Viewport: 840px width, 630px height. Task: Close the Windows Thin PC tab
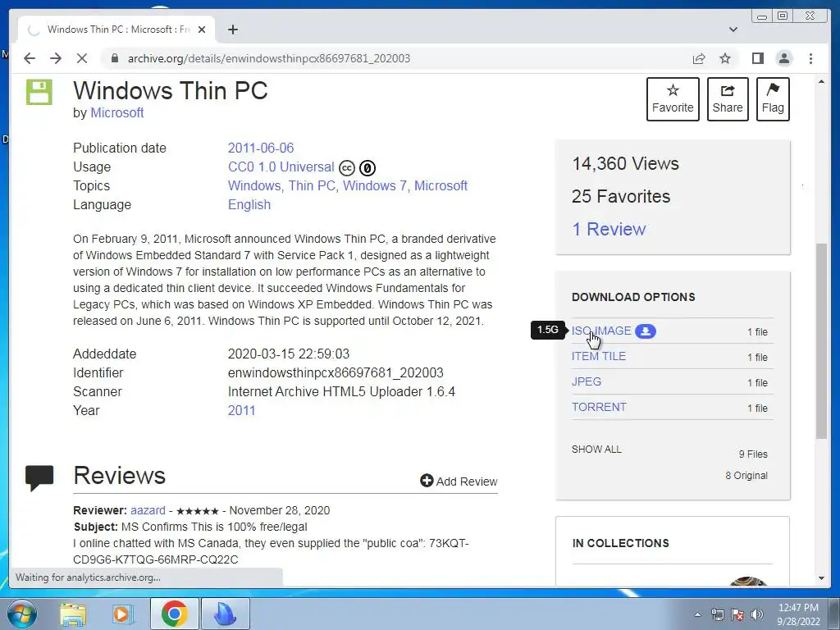[202, 30]
